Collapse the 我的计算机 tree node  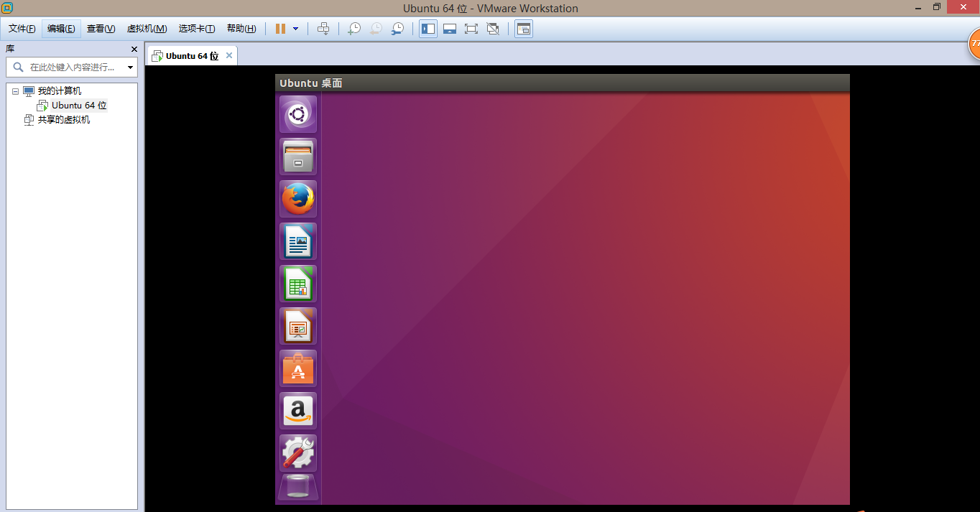pyautogui.click(x=15, y=91)
